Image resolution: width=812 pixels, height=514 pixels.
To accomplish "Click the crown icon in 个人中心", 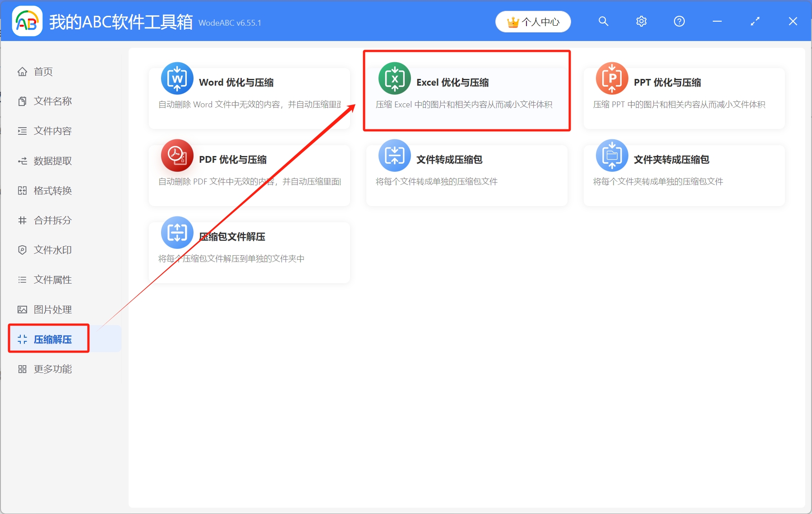I will tap(513, 22).
